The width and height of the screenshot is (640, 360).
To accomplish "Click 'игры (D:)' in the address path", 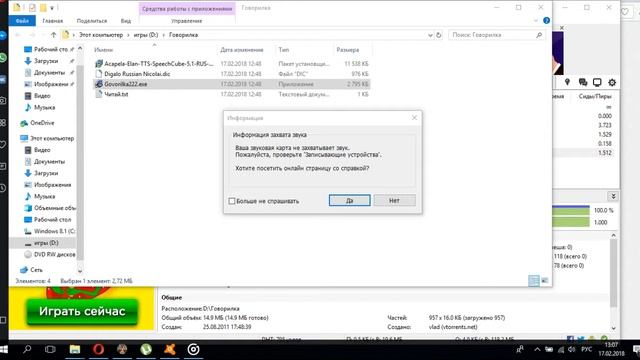I will click(146, 35).
